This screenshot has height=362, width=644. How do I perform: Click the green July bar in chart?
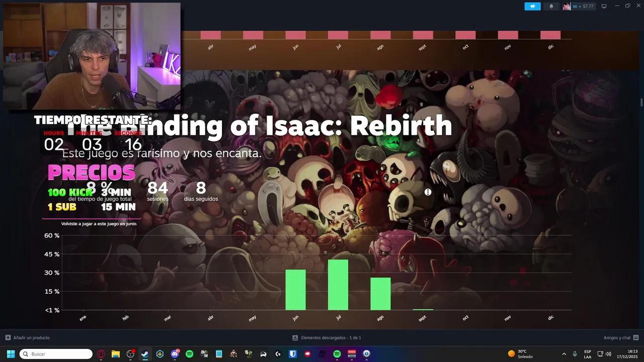[338, 285]
